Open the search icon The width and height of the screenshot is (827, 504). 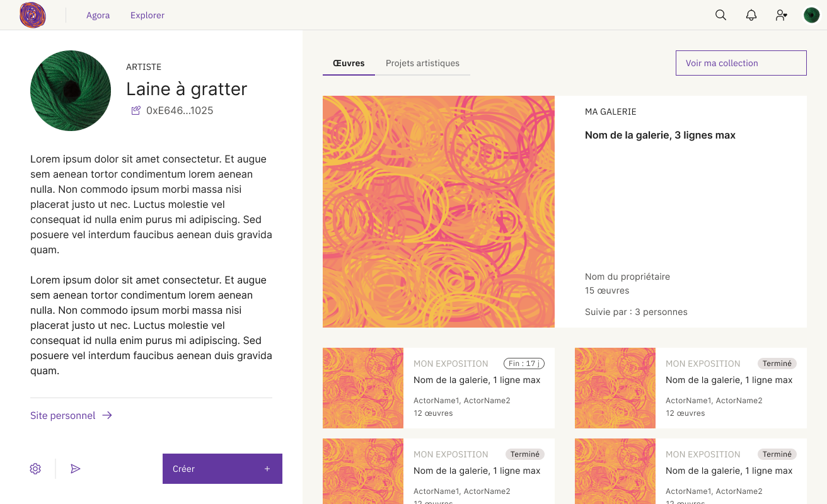[x=720, y=14]
